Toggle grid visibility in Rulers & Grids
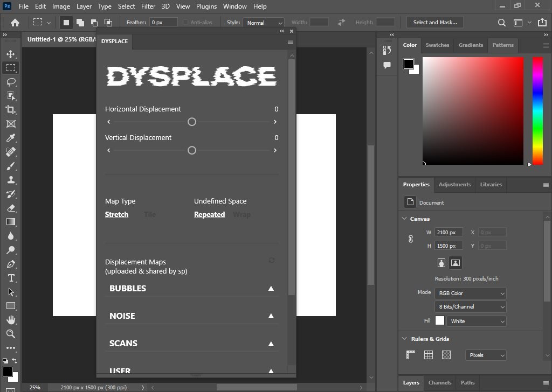 coord(429,355)
